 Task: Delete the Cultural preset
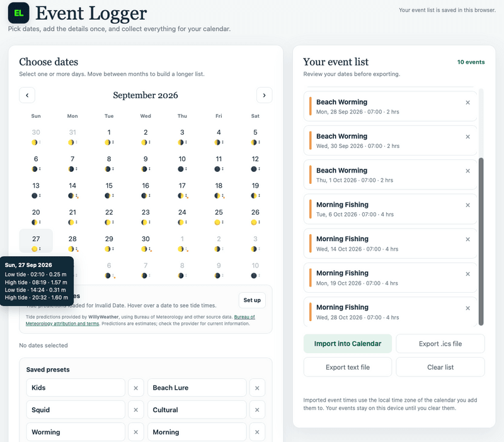point(257,410)
